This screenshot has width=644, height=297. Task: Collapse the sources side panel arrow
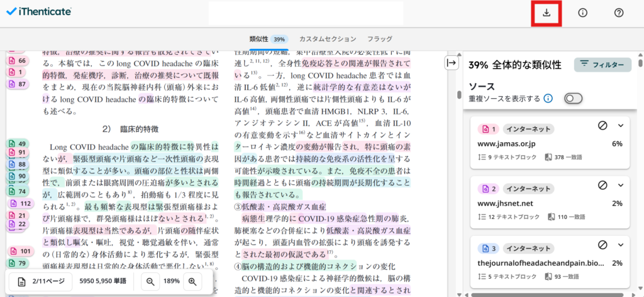click(x=452, y=62)
